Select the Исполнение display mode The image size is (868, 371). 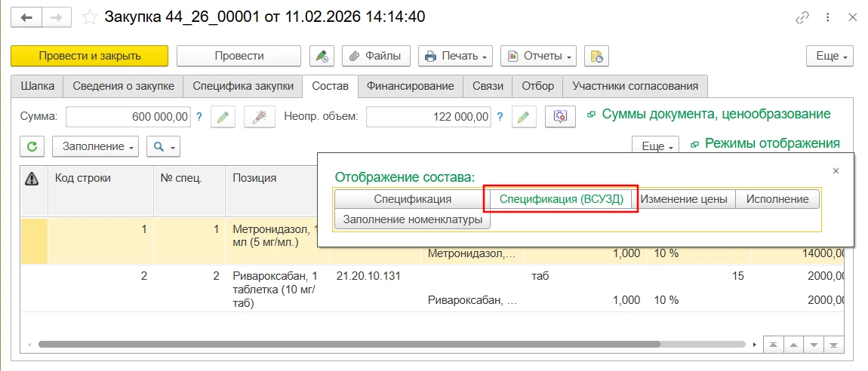point(777,199)
